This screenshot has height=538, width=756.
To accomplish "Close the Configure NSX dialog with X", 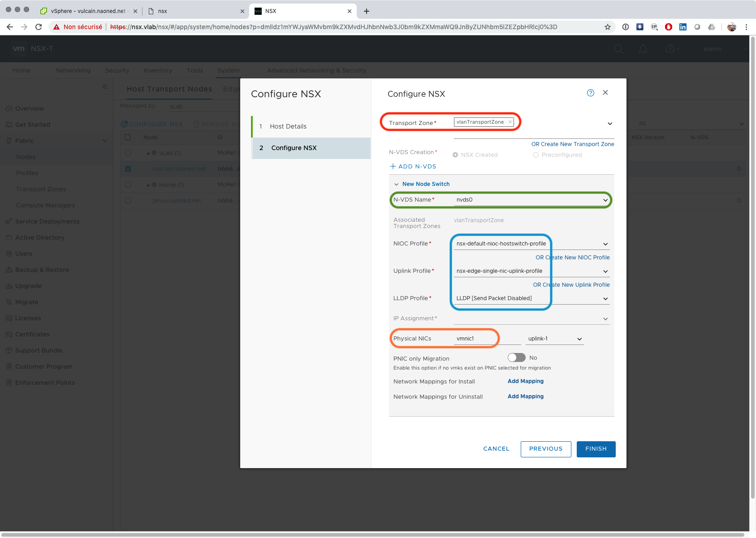I will (605, 92).
